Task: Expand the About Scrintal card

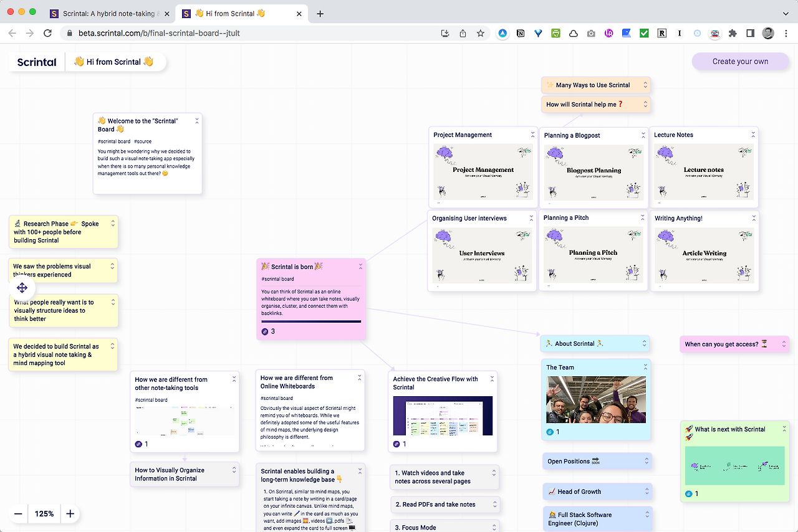Action: tap(645, 343)
